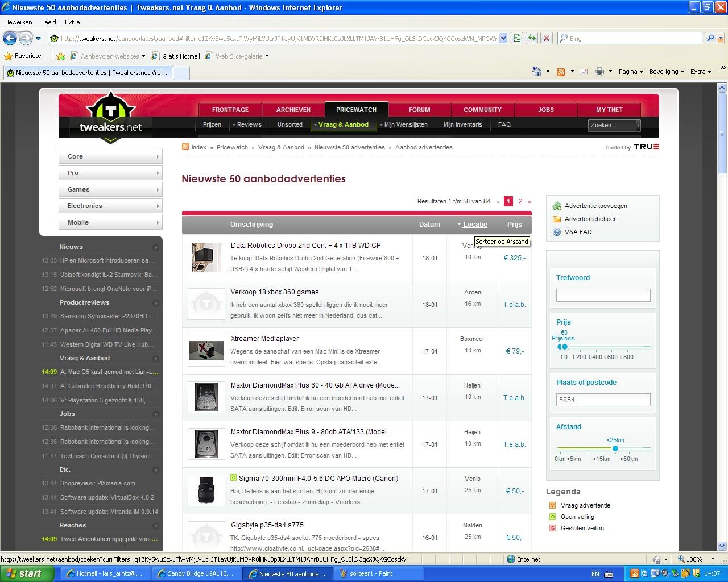
Task: Go to the ARCHIEVEN tab
Action: tap(293, 110)
